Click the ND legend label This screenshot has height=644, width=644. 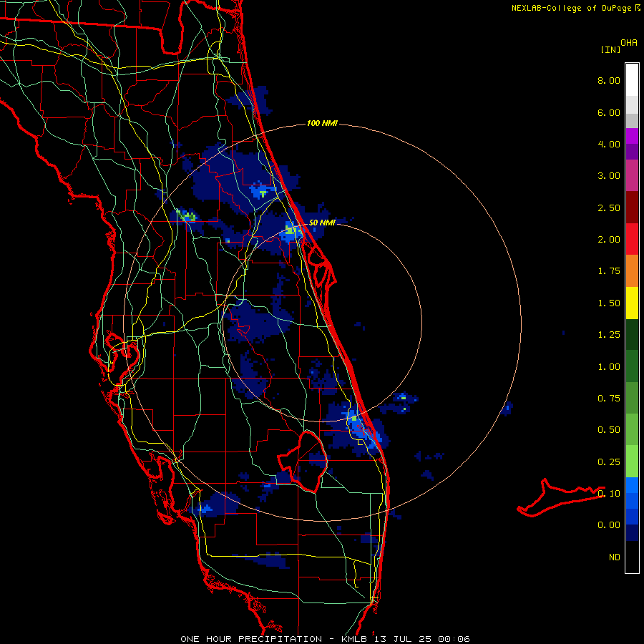[615, 557]
